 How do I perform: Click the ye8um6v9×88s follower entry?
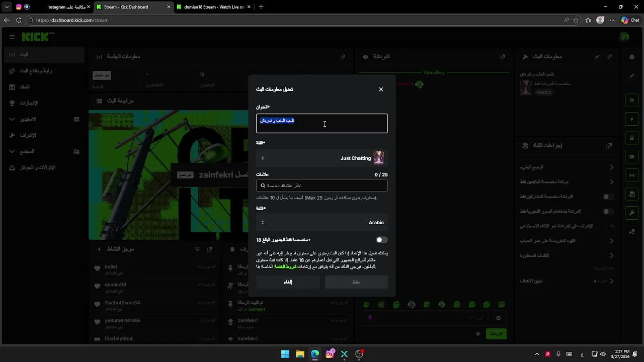click(155, 323)
